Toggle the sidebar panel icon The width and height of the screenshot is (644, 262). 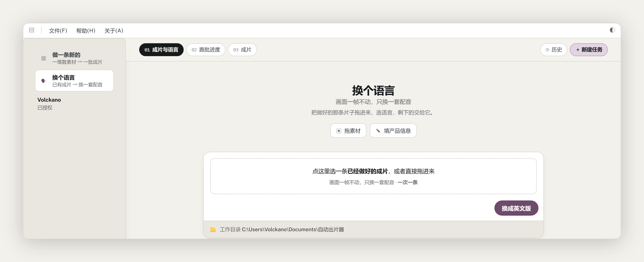tap(32, 30)
